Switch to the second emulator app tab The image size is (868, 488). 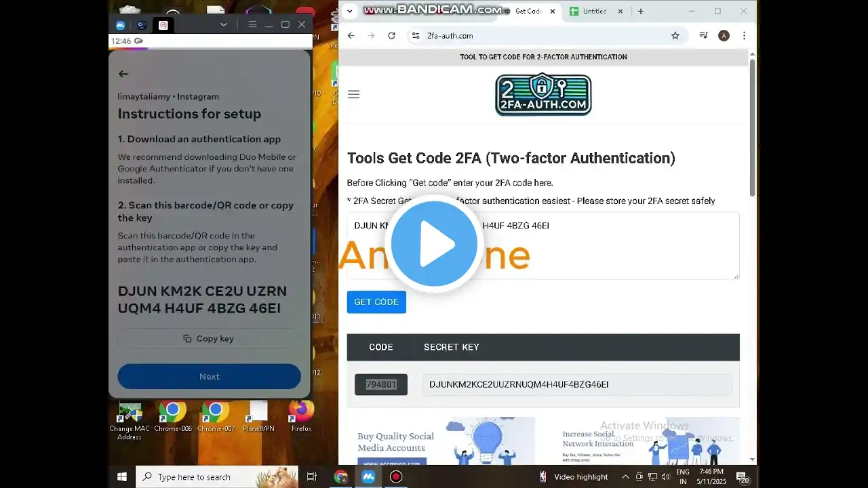[x=142, y=24]
